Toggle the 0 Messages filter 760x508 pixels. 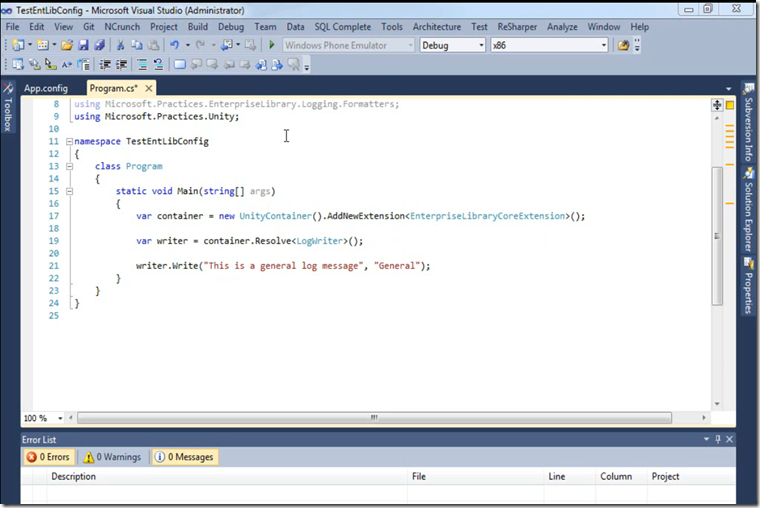(x=185, y=457)
